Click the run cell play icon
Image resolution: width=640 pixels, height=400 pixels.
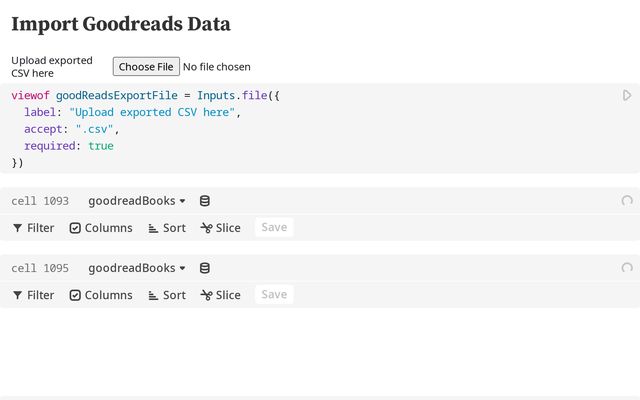pyautogui.click(x=627, y=95)
